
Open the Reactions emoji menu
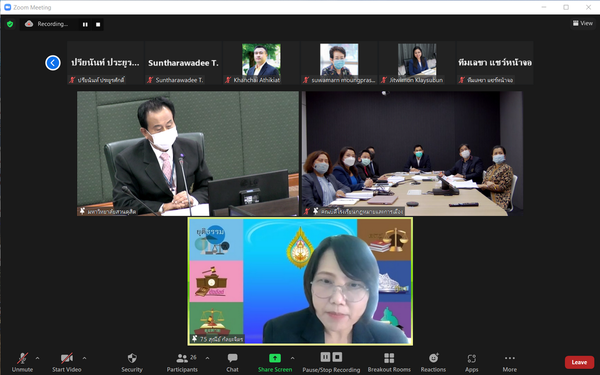click(433, 362)
